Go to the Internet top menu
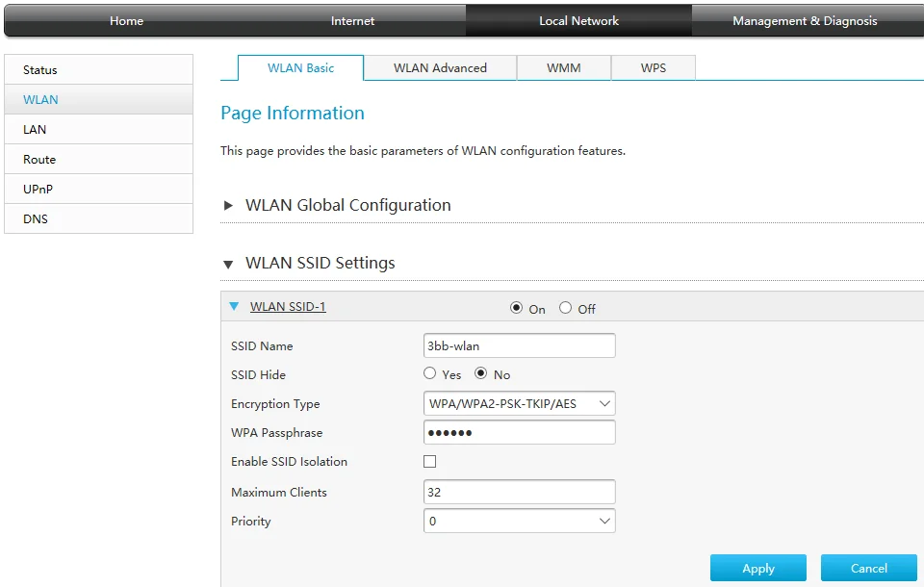Viewport: 924px width, 587px height. coord(352,20)
